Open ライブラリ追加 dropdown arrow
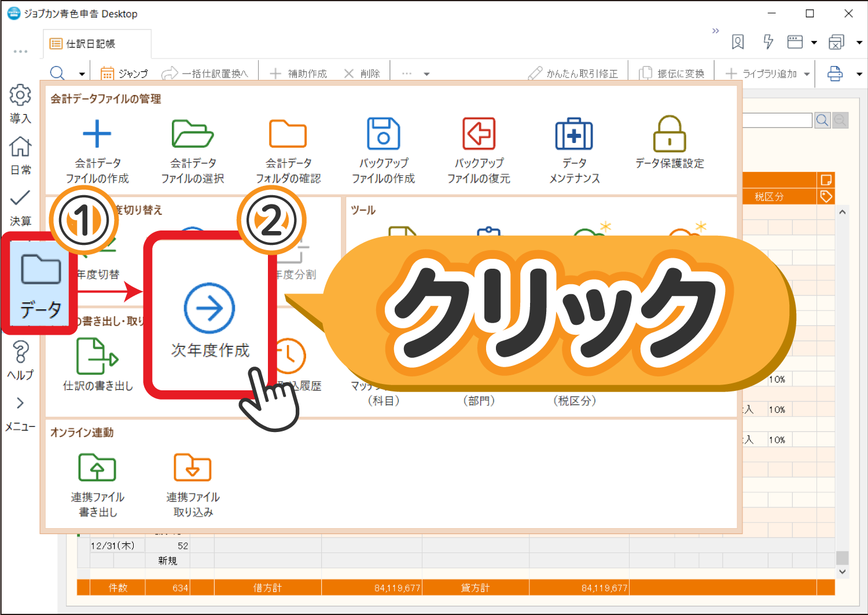The image size is (868, 615). click(807, 74)
